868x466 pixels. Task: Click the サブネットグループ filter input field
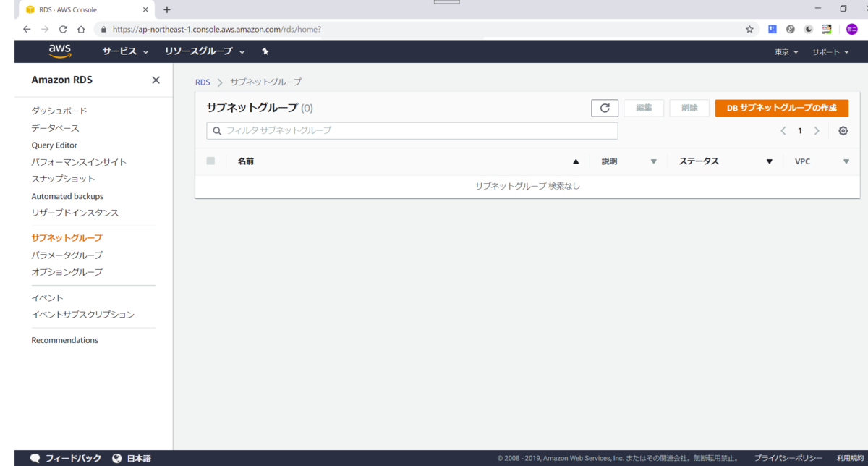point(411,130)
